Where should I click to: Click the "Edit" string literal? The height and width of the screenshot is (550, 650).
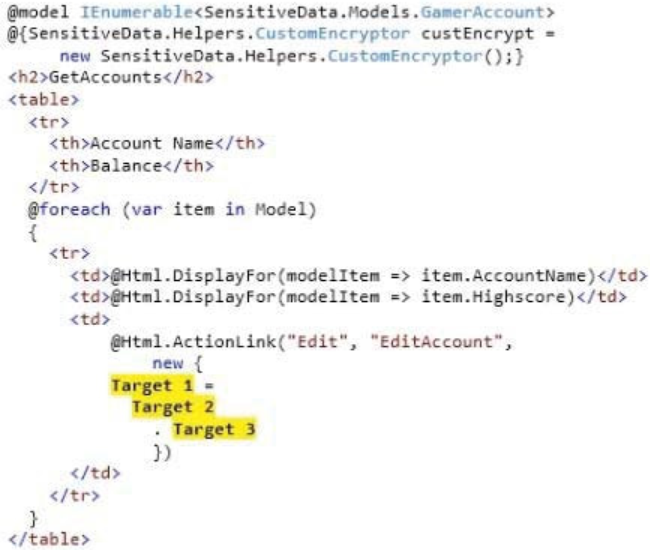tap(318, 342)
